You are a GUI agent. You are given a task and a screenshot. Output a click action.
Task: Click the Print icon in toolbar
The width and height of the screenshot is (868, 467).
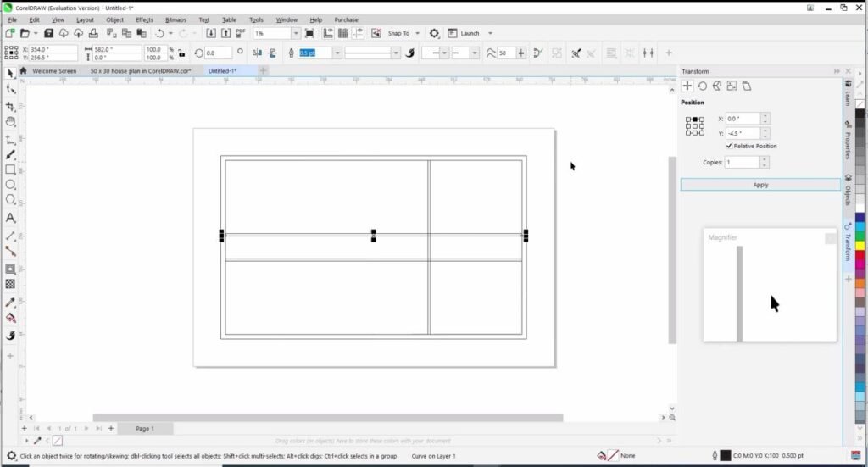click(93, 33)
